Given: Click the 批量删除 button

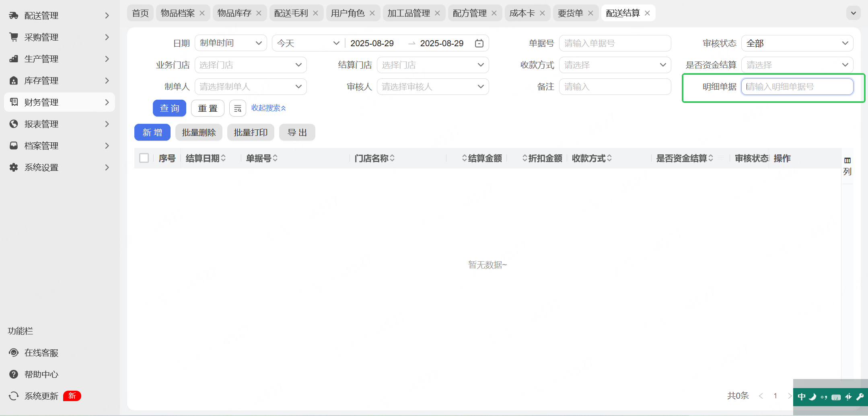Looking at the screenshot, I should pyautogui.click(x=199, y=132).
